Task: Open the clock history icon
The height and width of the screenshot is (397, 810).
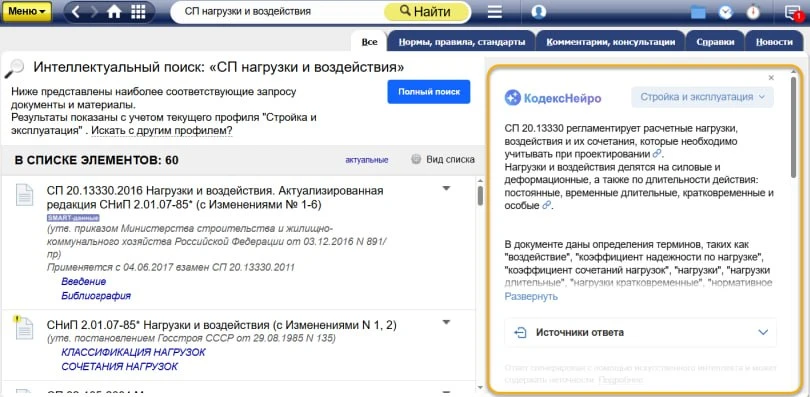Action: [x=726, y=12]
